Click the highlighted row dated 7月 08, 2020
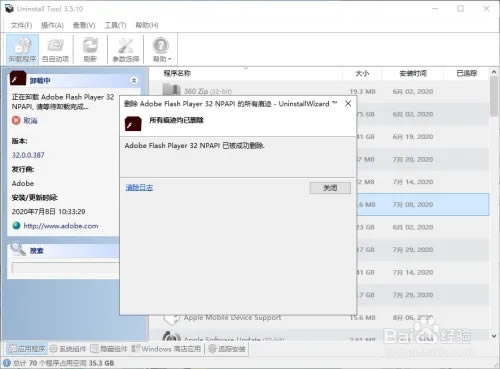This screenshot has height=369, width=500. click(x=423, y=204)
